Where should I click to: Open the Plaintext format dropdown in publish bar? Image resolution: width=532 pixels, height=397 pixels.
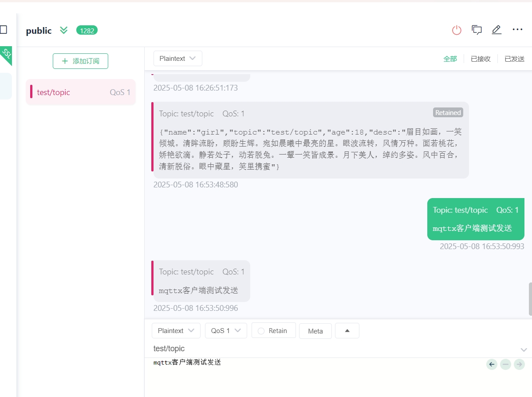pyautogui.click(x=176, y=331)
